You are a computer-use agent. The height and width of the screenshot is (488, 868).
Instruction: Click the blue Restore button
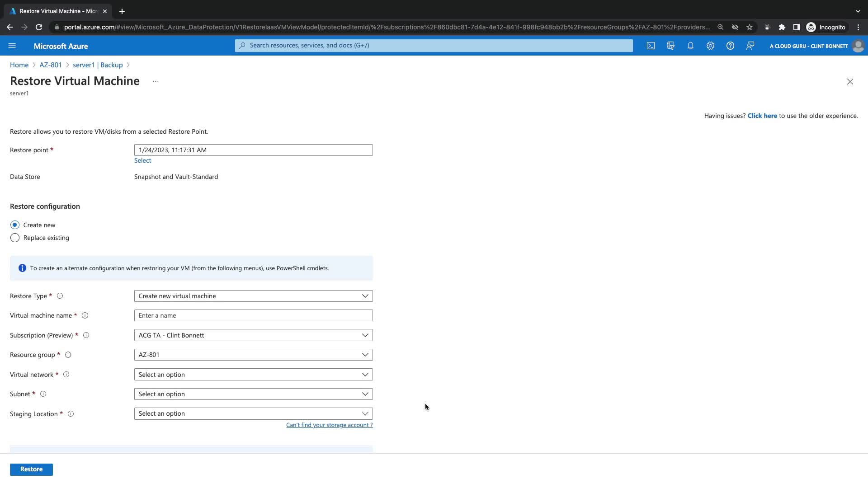click(31, 469)
